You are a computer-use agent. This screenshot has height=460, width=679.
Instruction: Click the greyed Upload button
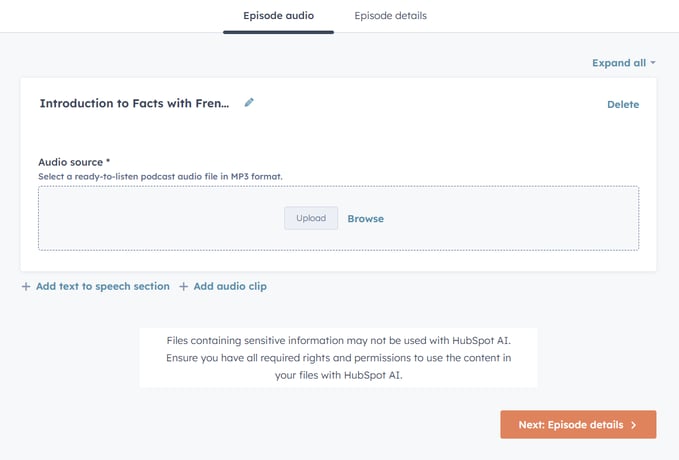tap(311, 218)
